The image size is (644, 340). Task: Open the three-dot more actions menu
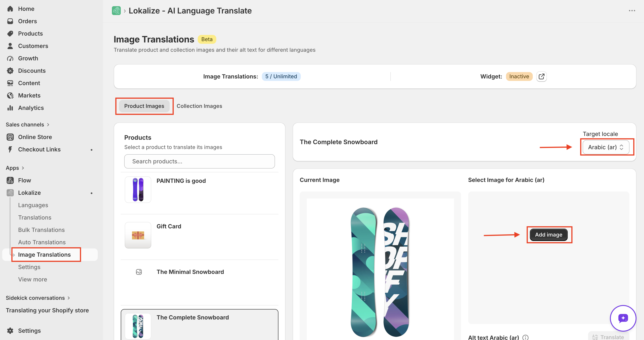pos(632,11)
